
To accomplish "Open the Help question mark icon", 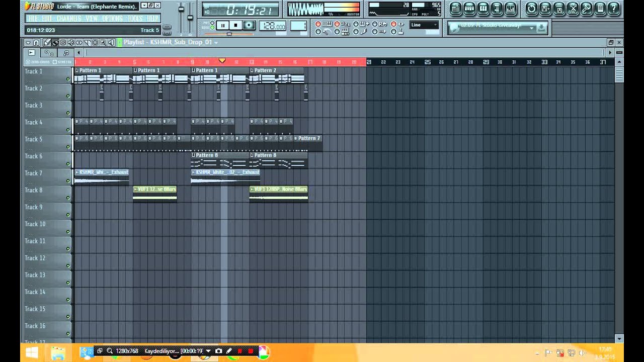I will click(x=613, y=9).
